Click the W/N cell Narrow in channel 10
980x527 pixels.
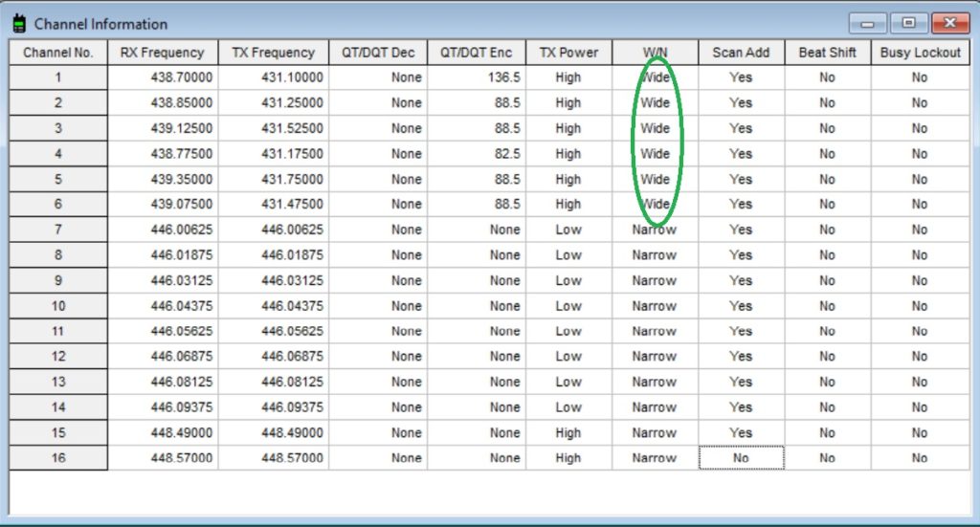(x=655, y=306)
